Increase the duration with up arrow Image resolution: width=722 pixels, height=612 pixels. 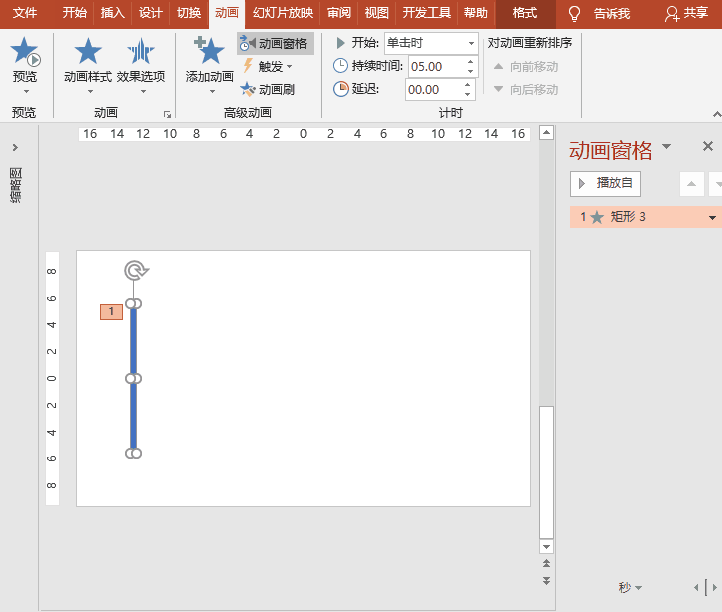coord(470,62)
